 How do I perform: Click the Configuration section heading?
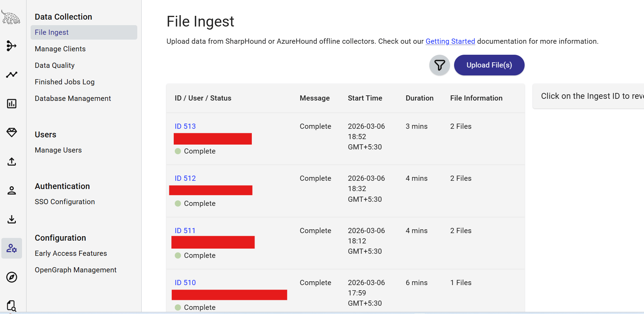coord(60,238)
